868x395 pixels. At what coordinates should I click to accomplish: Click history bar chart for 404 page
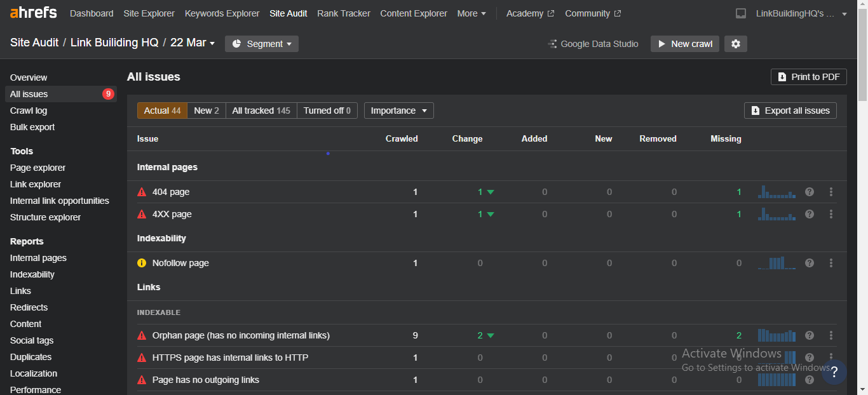pos(776,192)
